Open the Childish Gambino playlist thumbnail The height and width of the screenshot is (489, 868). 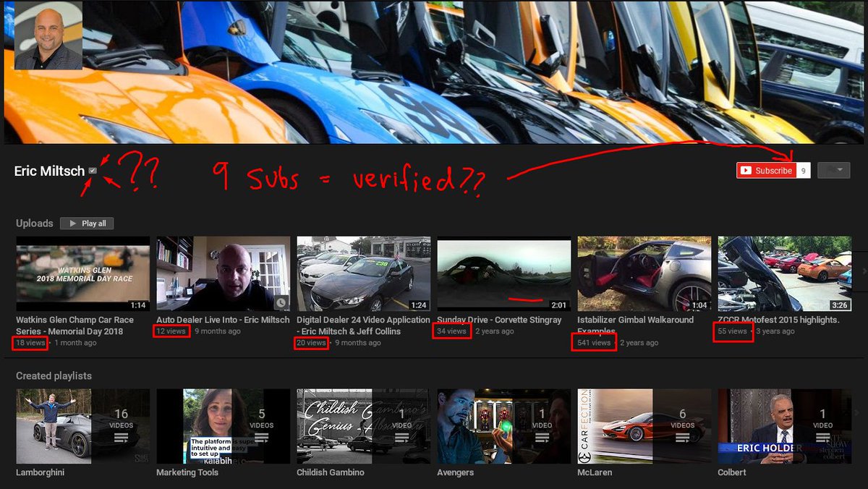pyautogui.click(x=363, y=426)
